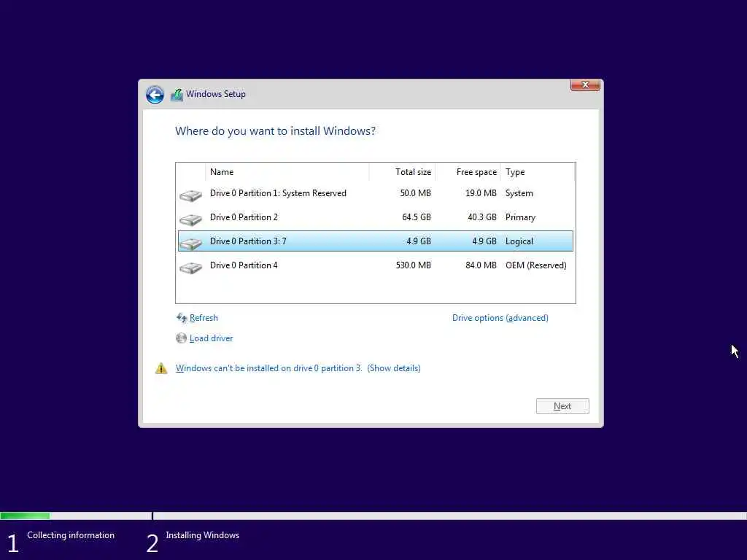This screenshot has height=560, width=747.
Task: Click the Windows Setup title icon
Action: (177, 95)
